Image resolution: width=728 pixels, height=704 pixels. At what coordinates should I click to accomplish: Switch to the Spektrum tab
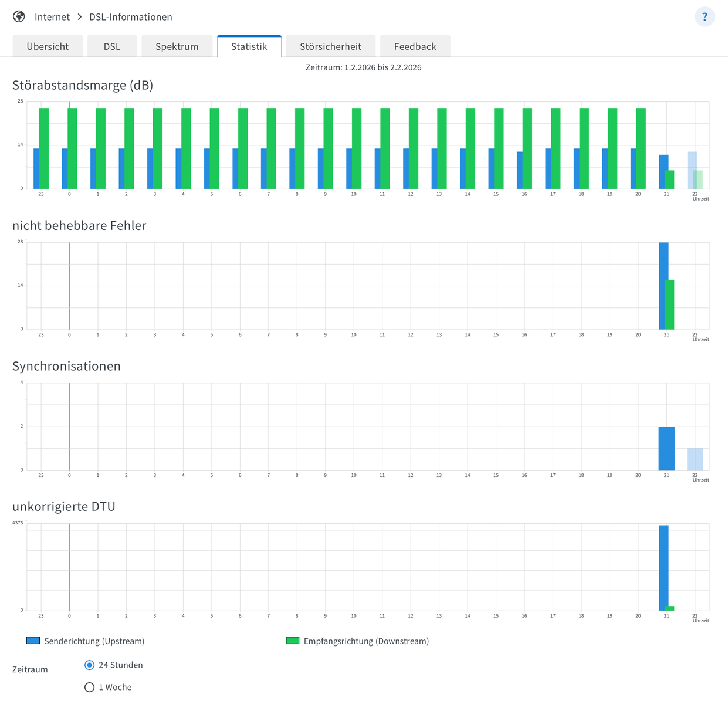coord(177,46)
